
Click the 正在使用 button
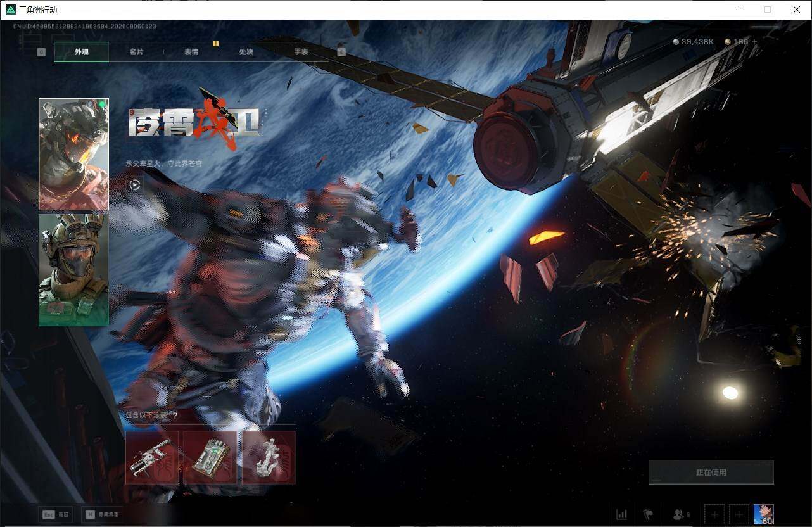click(x=711, y=473)
